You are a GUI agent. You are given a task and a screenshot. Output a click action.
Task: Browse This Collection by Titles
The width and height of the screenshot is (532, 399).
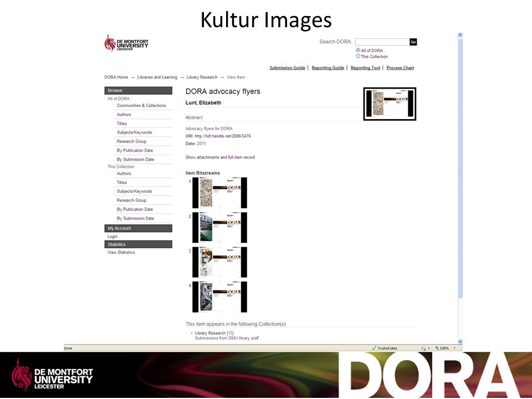click(x=121, y=182)
